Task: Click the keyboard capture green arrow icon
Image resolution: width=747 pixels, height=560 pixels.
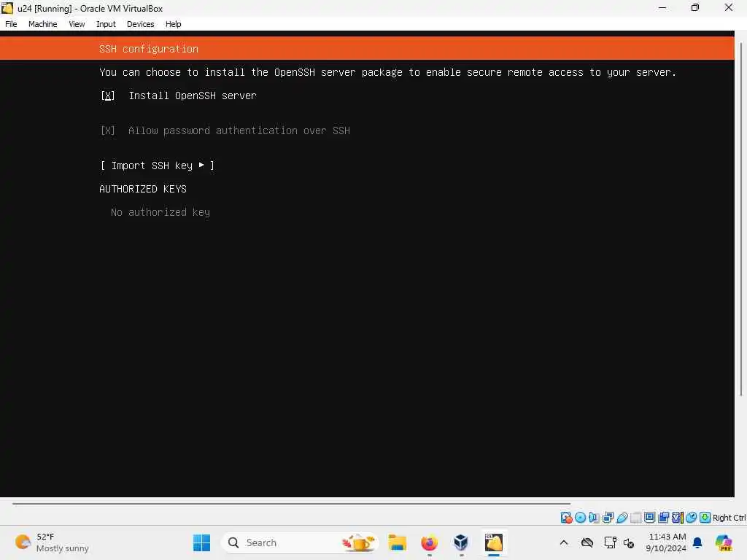Action: [705, 518]
